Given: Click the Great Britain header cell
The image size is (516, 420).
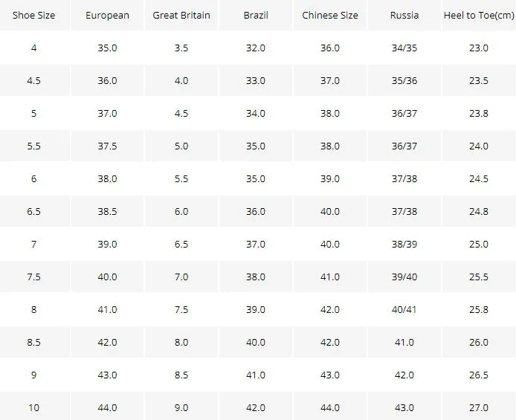Looking at the screenshot, I should point(181,15).
